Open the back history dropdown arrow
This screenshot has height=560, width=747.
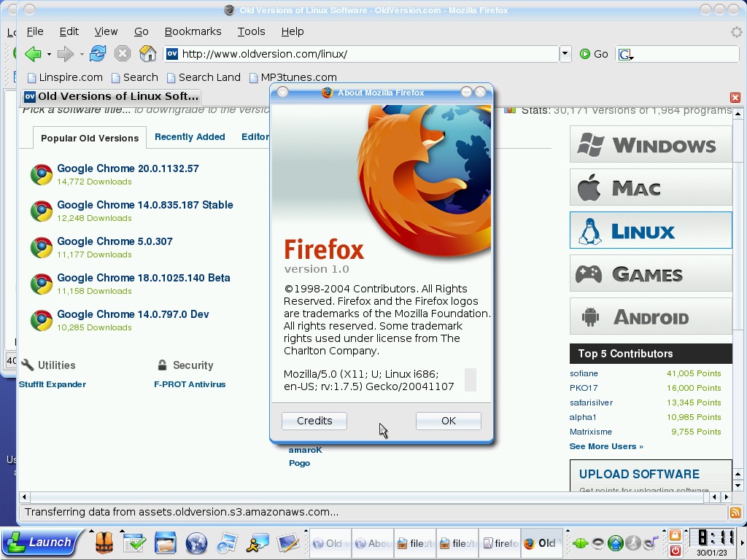click(x=49, y=54)
